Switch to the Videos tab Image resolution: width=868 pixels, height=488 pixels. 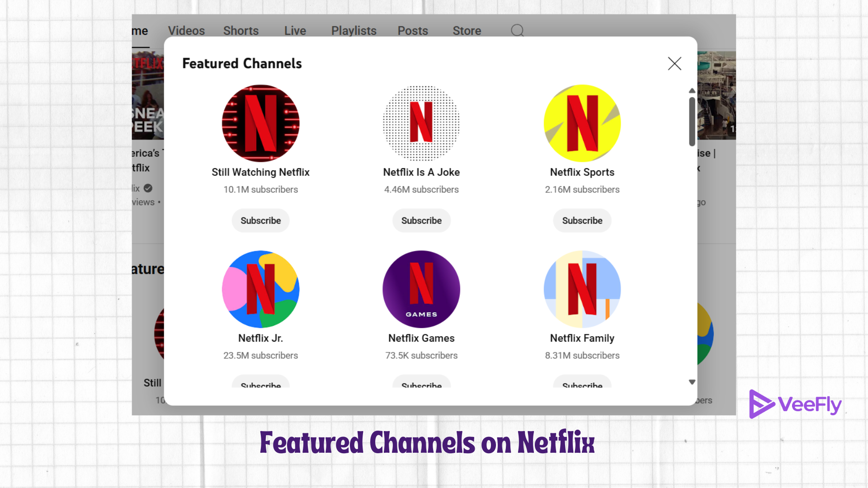click(186, 31)
